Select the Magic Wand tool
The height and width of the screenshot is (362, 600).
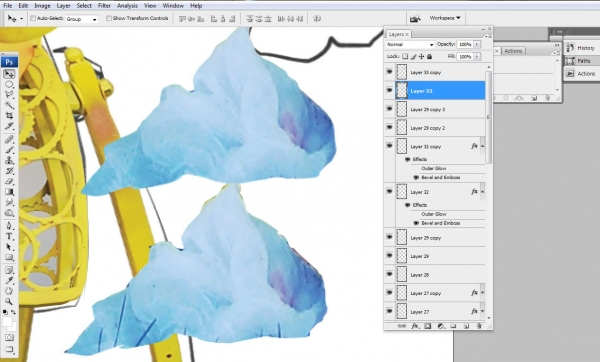click(x=9, y=105)
